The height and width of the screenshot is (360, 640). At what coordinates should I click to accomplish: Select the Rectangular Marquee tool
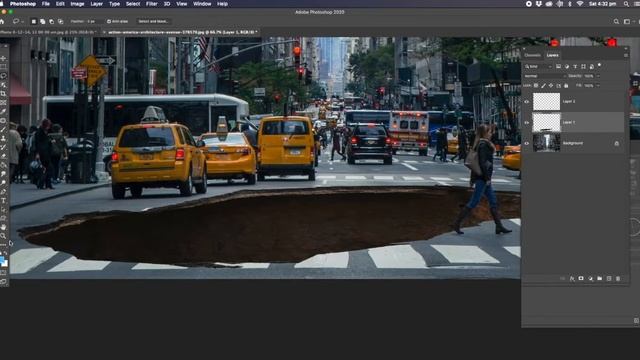tap(3, 66)
